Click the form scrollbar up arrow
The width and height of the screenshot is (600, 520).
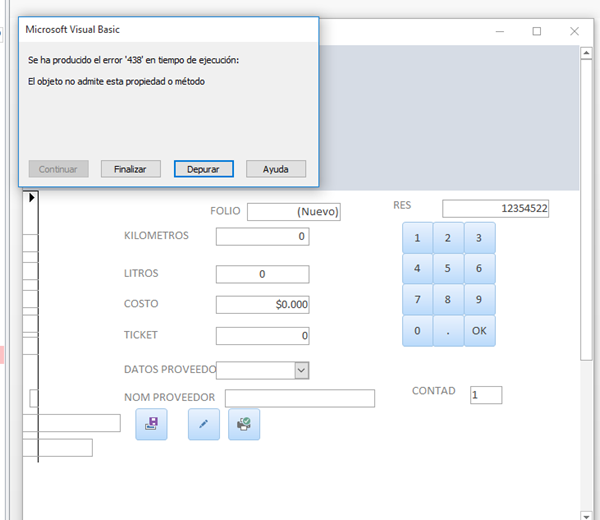586,53
